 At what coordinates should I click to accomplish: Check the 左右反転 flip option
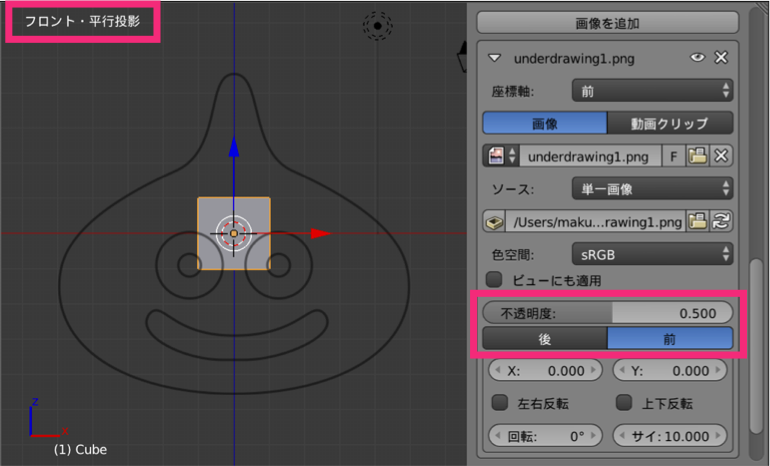500,403
